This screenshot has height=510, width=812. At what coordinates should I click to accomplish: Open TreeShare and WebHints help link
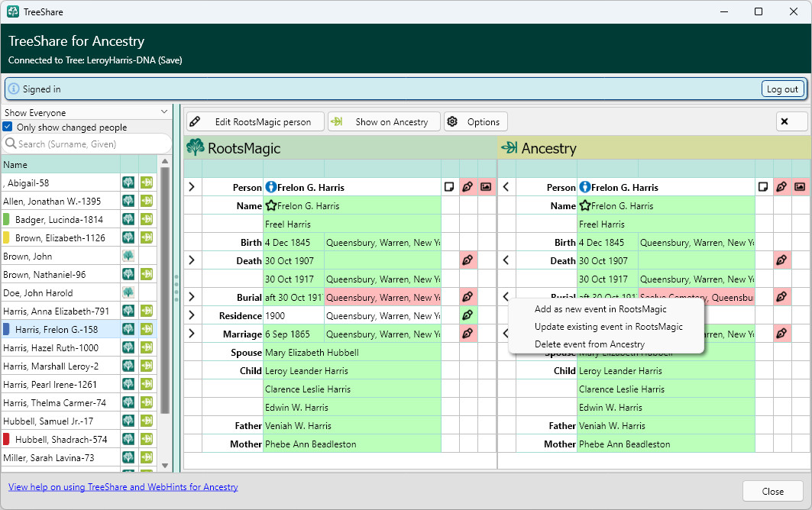123,486
